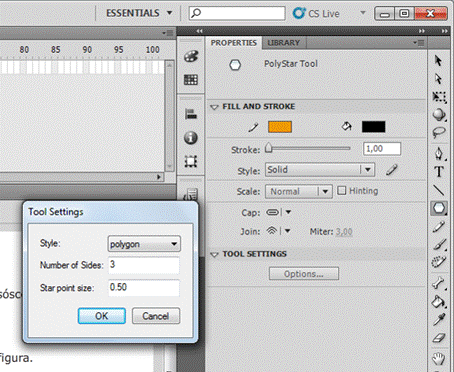The image size is (454, 372).
Task: Click the Number of Sides field
Action: coord(144,265)
